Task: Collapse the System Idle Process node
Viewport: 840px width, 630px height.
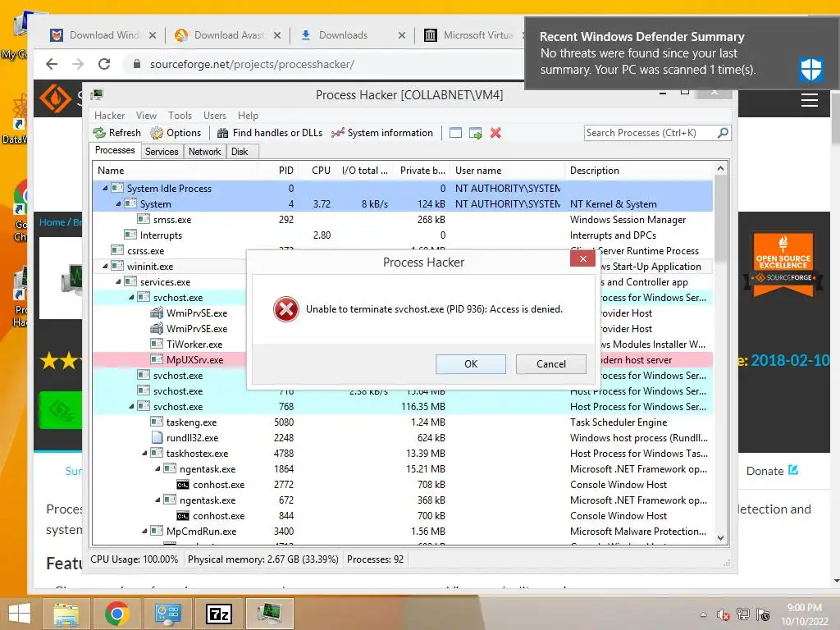Action: pyautogui.click(x=105, y=189)
